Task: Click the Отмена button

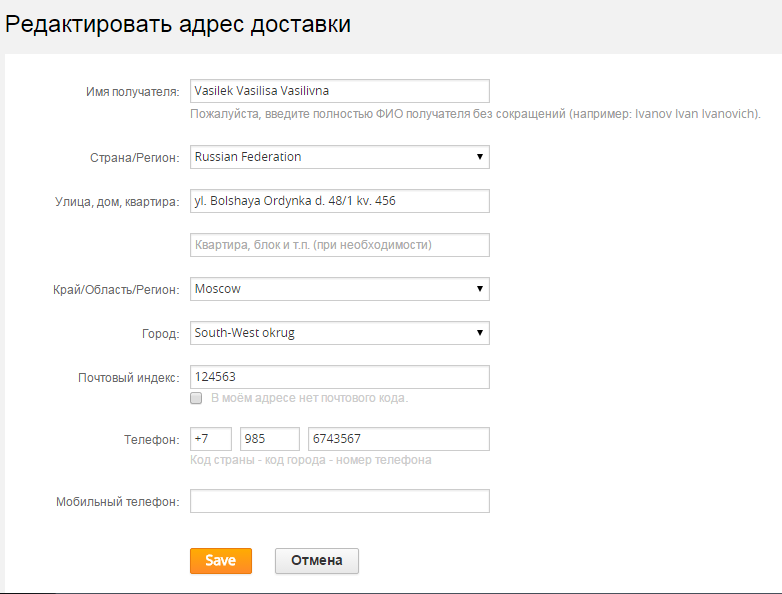Action: [x=317, y=561]
